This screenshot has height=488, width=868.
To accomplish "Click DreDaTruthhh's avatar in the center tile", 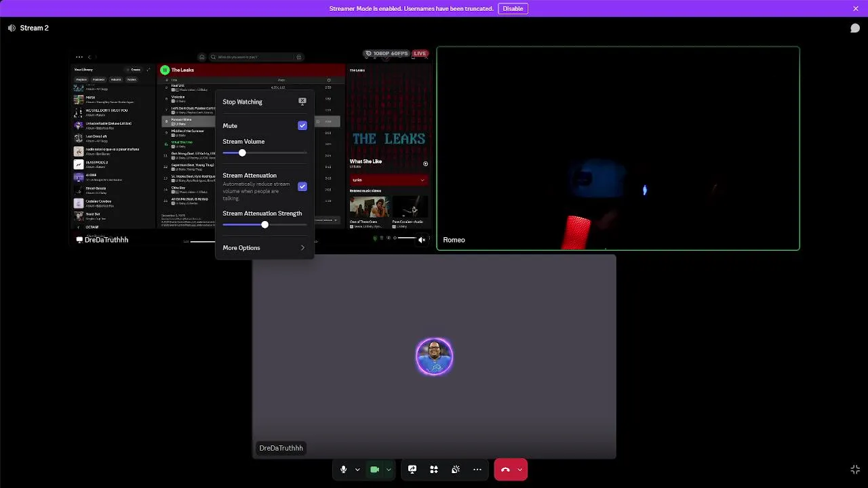I will pyautogui.click(x=434, y=357).
